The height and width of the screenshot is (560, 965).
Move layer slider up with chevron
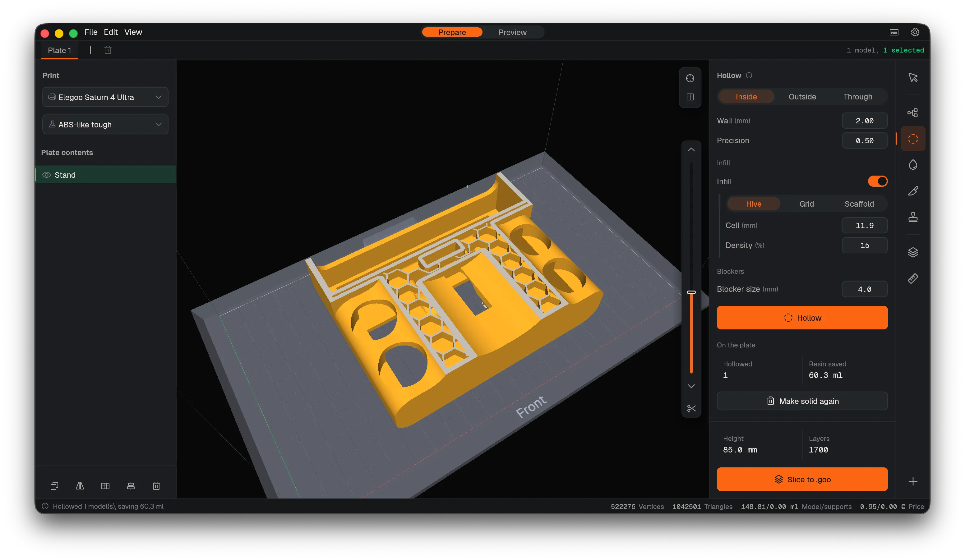(x=691, y=150)
